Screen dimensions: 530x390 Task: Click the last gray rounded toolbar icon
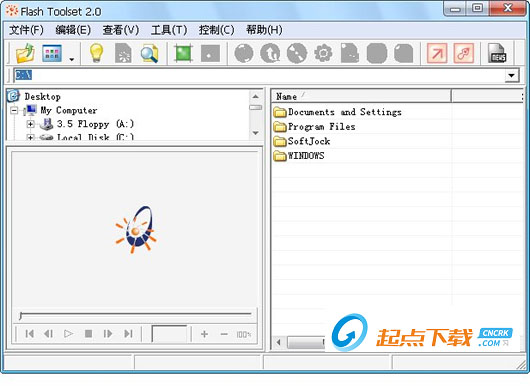click(x=404, y=53)
